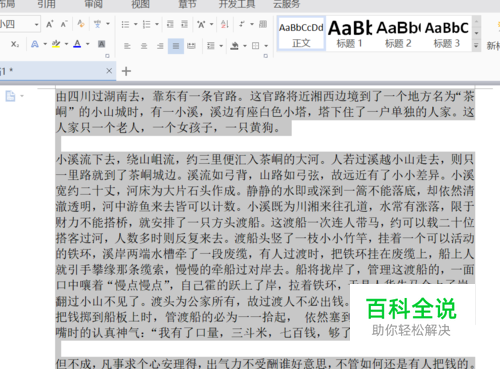
Task: Toggle character shading on selected text
Action: [102, 44]
